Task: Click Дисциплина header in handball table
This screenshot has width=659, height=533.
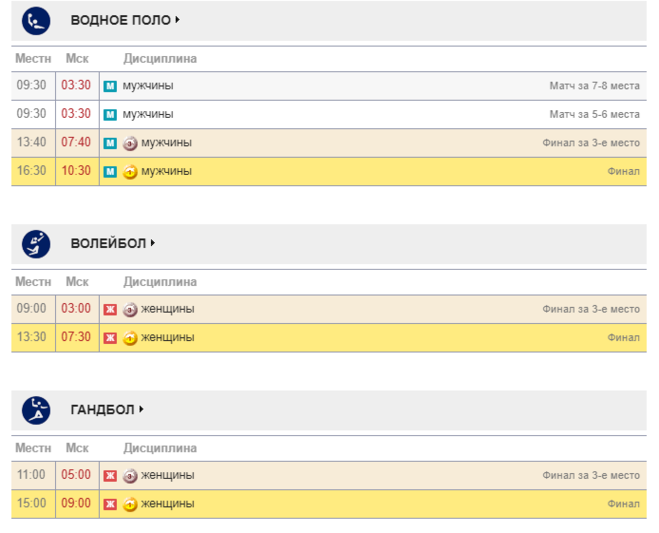Action: click(x=160, y=448)
